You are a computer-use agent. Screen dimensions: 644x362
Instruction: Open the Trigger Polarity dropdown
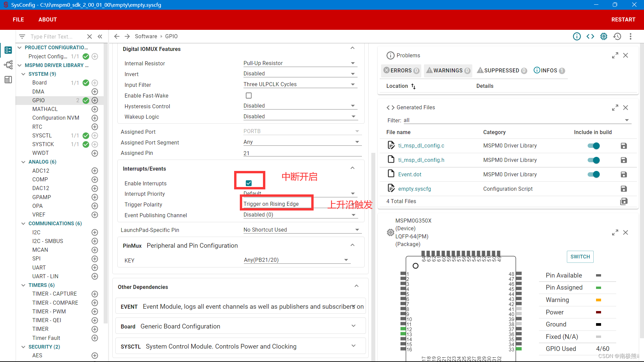click(300, 204)
